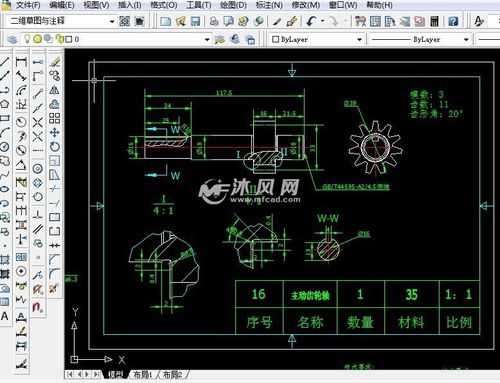The width and height of the screenshot is (500, 383).
Task: Pick the Snap to Endpoint icon
Action: point(38,94)
